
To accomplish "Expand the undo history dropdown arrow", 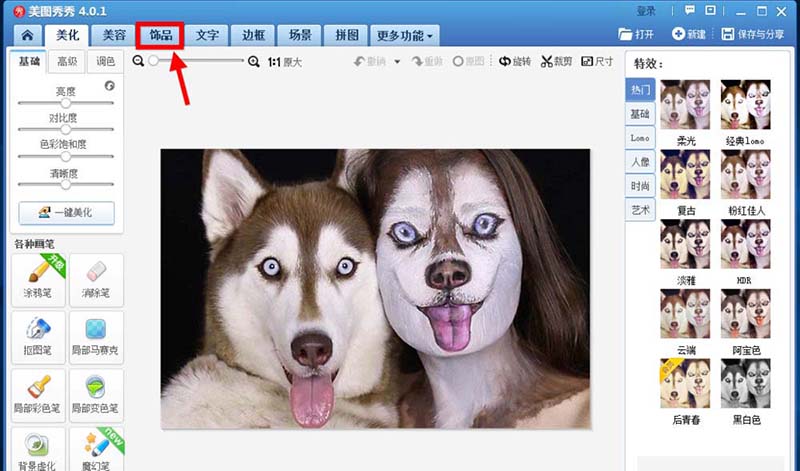I will tap(397, 62).
